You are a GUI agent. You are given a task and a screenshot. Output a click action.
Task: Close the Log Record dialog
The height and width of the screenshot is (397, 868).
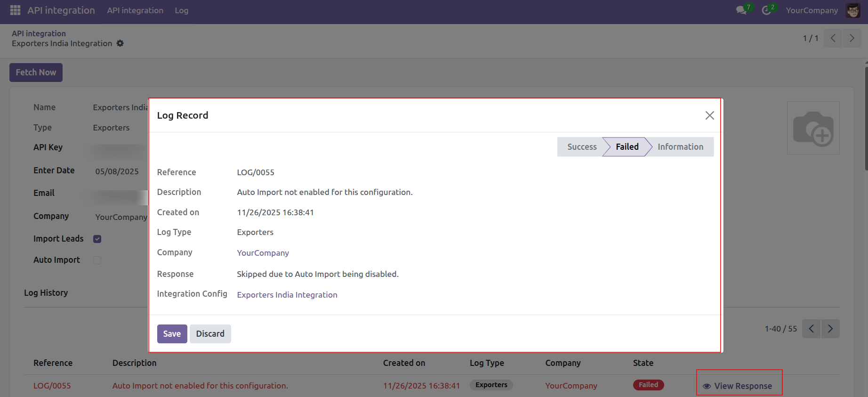[710, 115]
